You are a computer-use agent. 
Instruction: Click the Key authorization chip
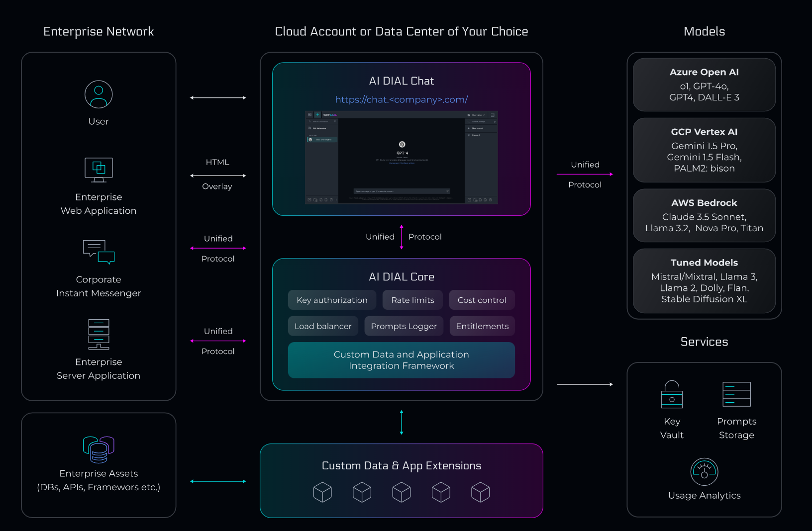point(332,300)
